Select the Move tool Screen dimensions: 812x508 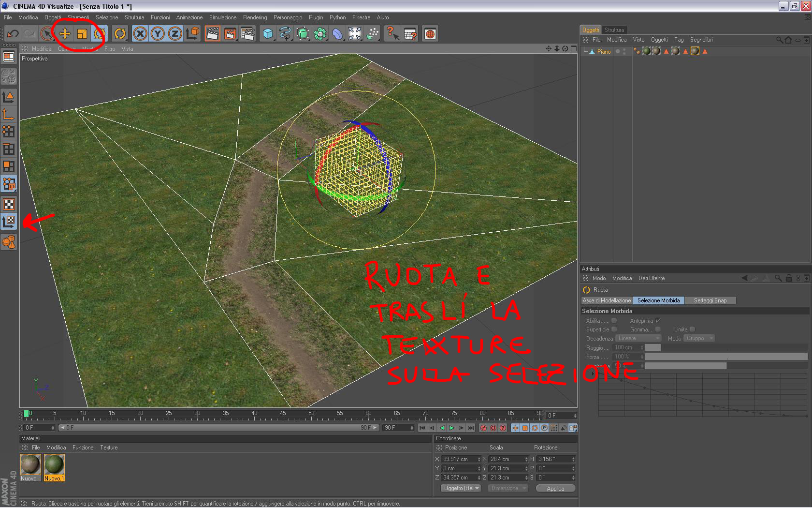[x=65, y=34]
